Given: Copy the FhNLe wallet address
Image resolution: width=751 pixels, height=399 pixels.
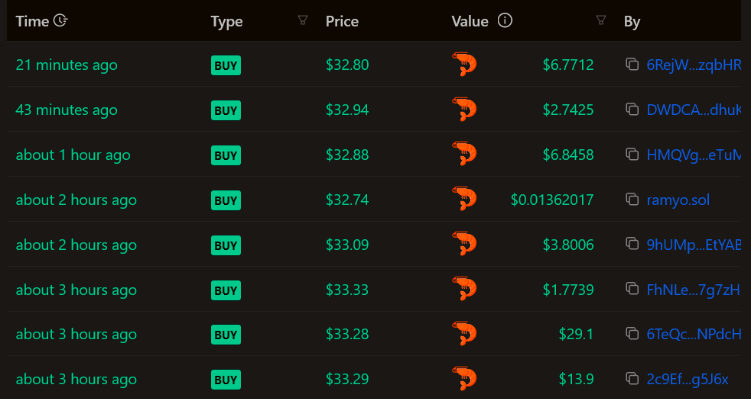Looking at the screenshot, I should 632,289.
